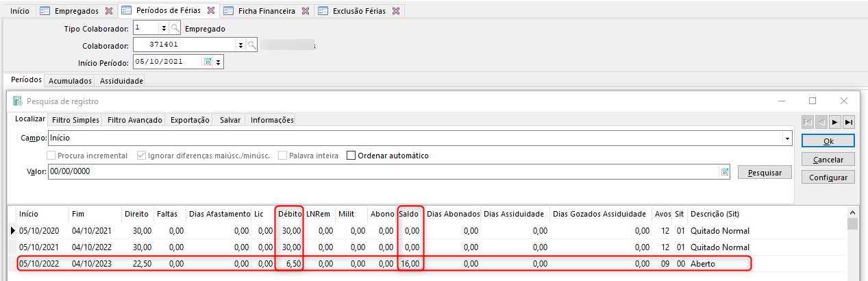Click the Pesquisa de registro window icon
This screenshot has width=868, height=281.
tap(18, 101)
